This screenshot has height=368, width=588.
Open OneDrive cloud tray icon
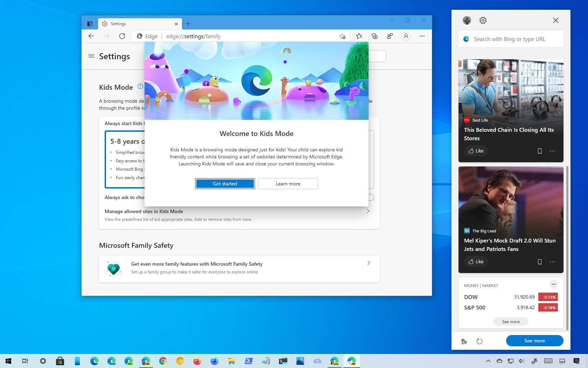499,361
